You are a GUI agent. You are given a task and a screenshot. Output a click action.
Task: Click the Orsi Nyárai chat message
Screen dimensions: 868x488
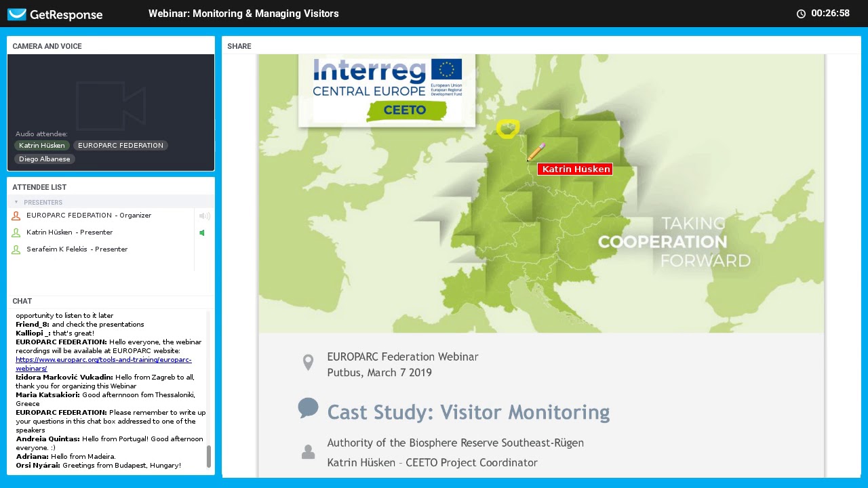click(x=98, y=466)
